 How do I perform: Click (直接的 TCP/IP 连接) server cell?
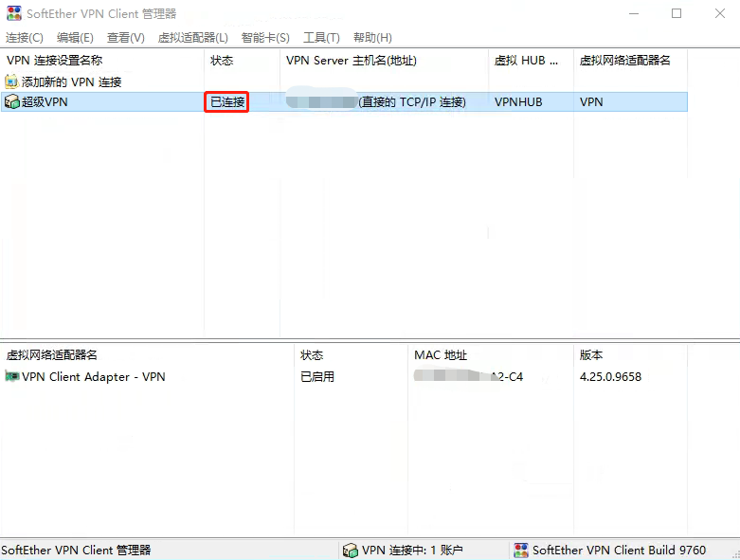(x=412, y=102)
